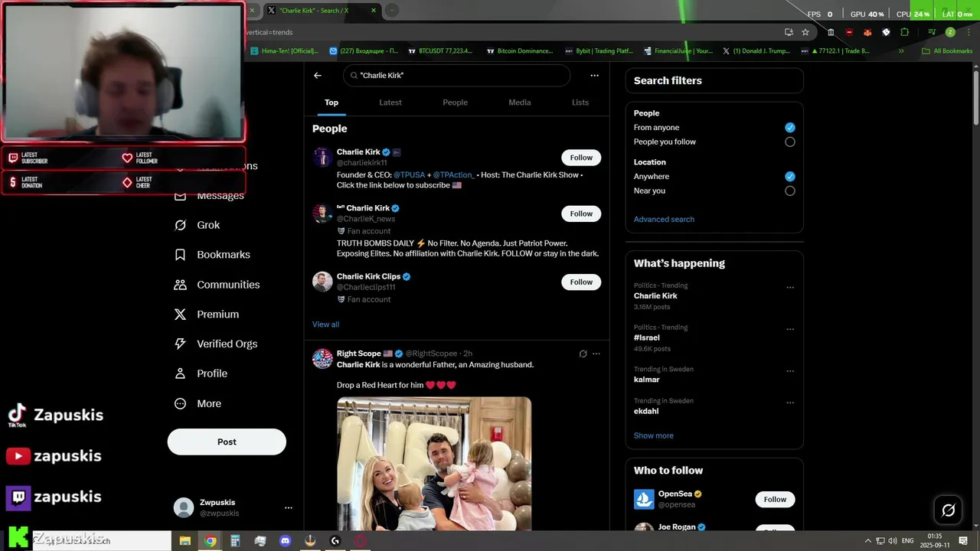980x551 pixels.
Task: Open Communities in the sidebar
Action: point(217,285)
